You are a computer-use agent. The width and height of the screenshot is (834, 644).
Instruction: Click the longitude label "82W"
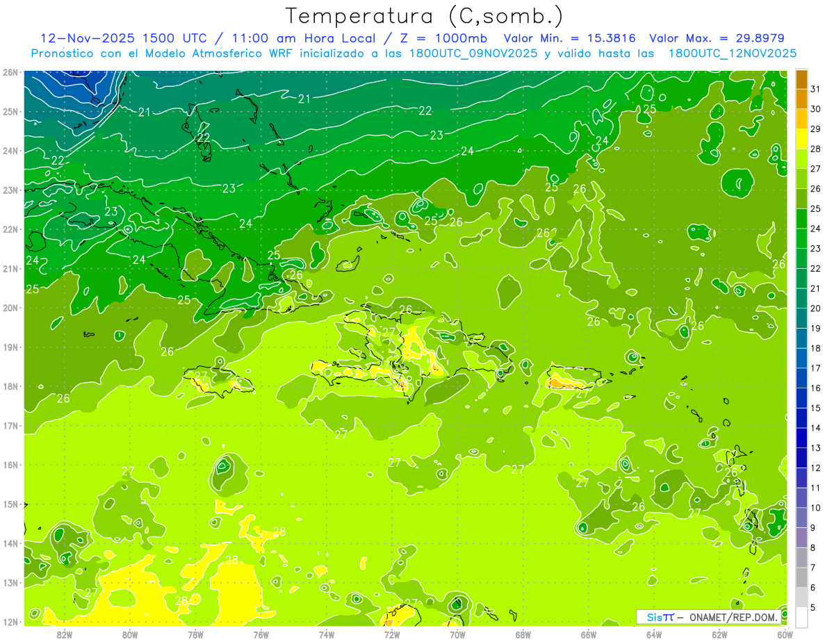click(65, 634)
